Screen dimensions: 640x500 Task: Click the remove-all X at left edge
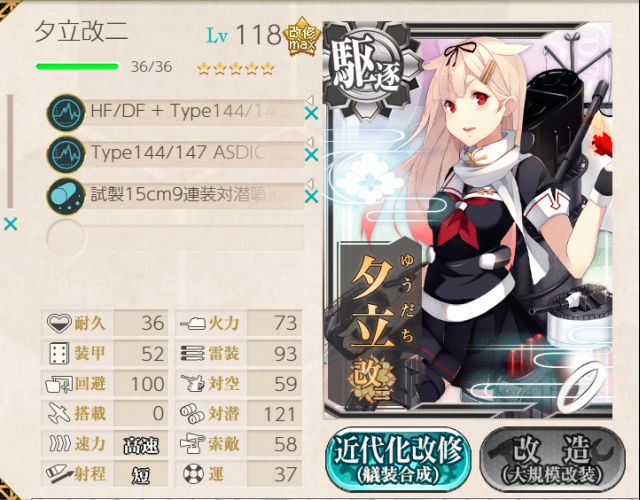(x=10, y=224)
